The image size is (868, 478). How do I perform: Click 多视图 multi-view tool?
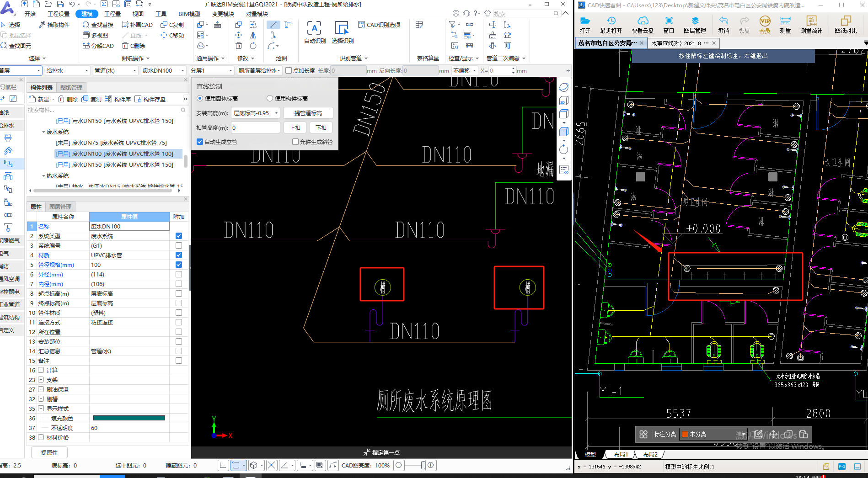[95, 35]
